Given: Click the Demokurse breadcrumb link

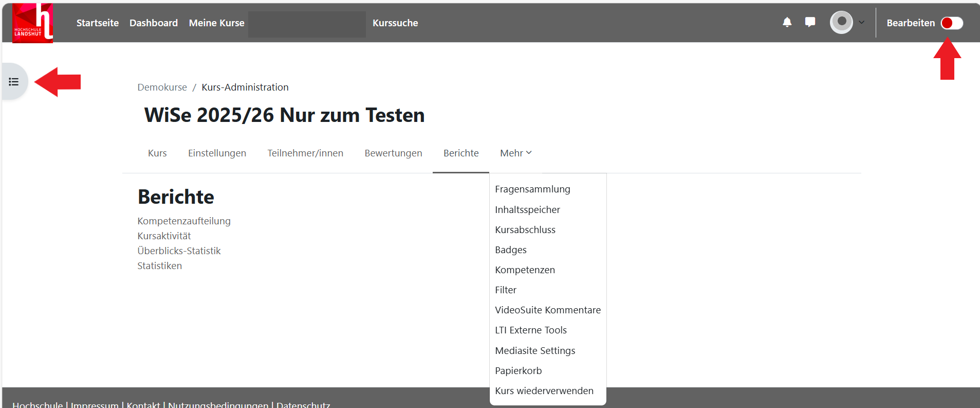Looking at the screenshot, I should tap(162, 87).
